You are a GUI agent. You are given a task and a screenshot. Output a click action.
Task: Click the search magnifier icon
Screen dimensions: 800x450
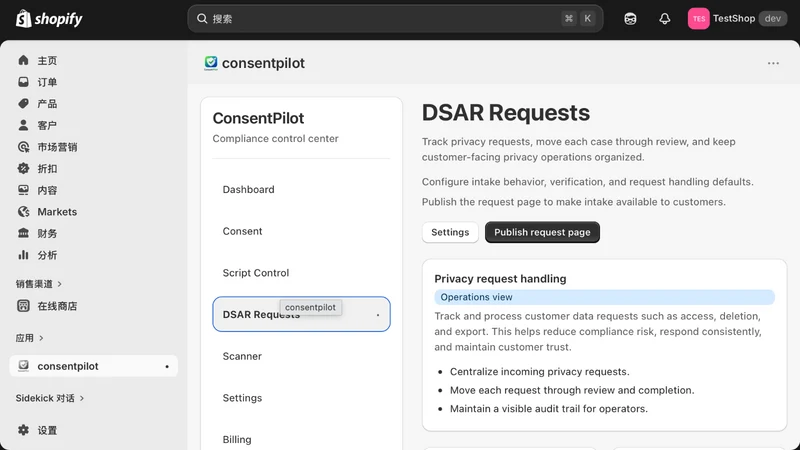(x=202, y=19)
